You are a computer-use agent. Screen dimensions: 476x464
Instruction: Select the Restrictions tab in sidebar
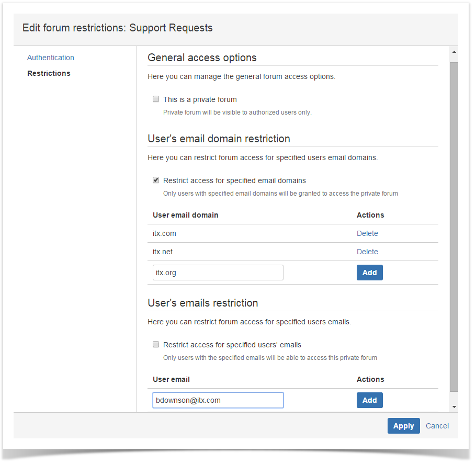[49, 73]
